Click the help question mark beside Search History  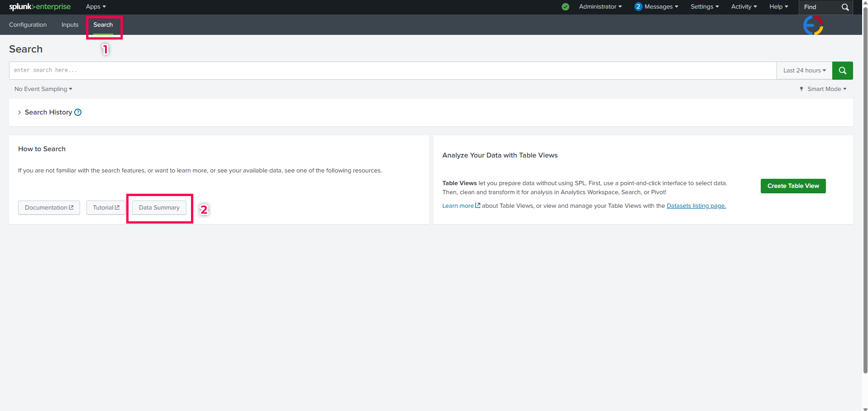tap(78, 112)
